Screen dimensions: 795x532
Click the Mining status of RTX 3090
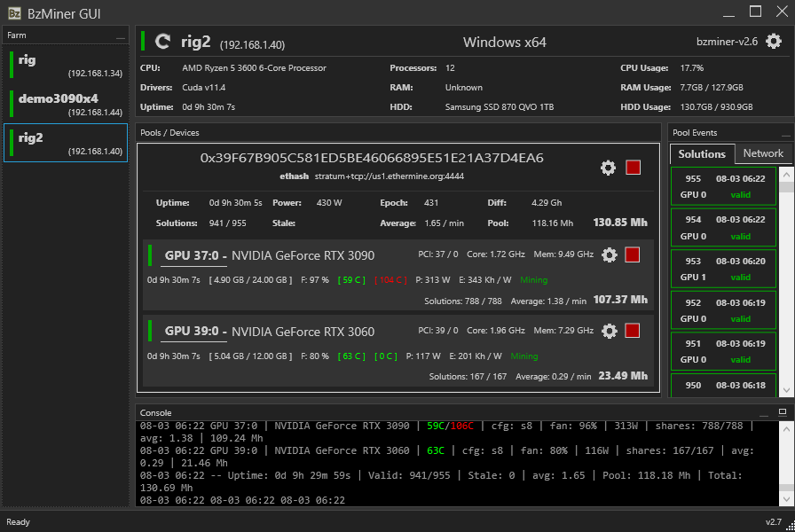pyautogui.click(x=533, y=279)
